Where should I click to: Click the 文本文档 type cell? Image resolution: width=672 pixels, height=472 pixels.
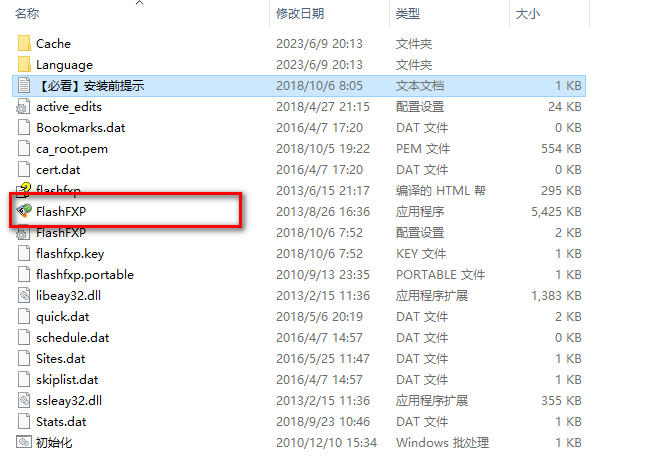pyautogui.click(x=420, y=86)
